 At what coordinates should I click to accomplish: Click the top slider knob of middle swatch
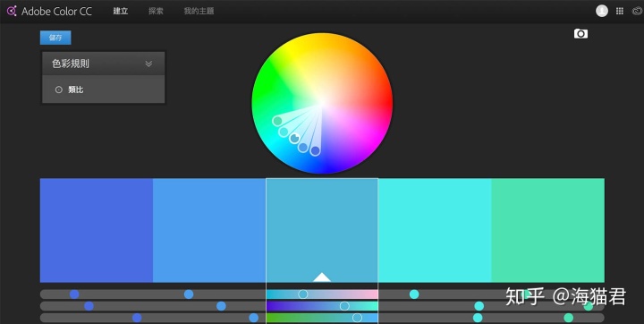pyautogui.click(x=302, y=294)
